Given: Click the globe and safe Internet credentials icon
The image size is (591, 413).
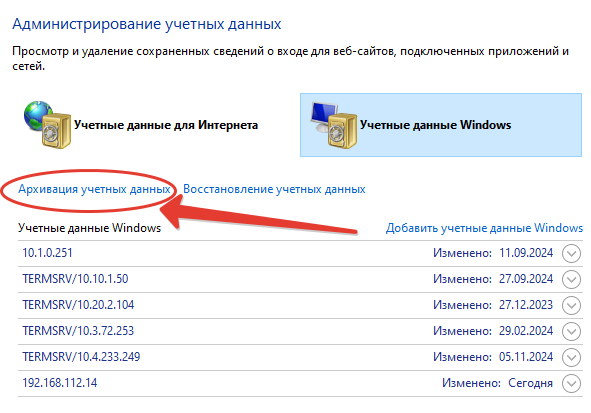Looking at the screenshot, I should tap(47, 125).
